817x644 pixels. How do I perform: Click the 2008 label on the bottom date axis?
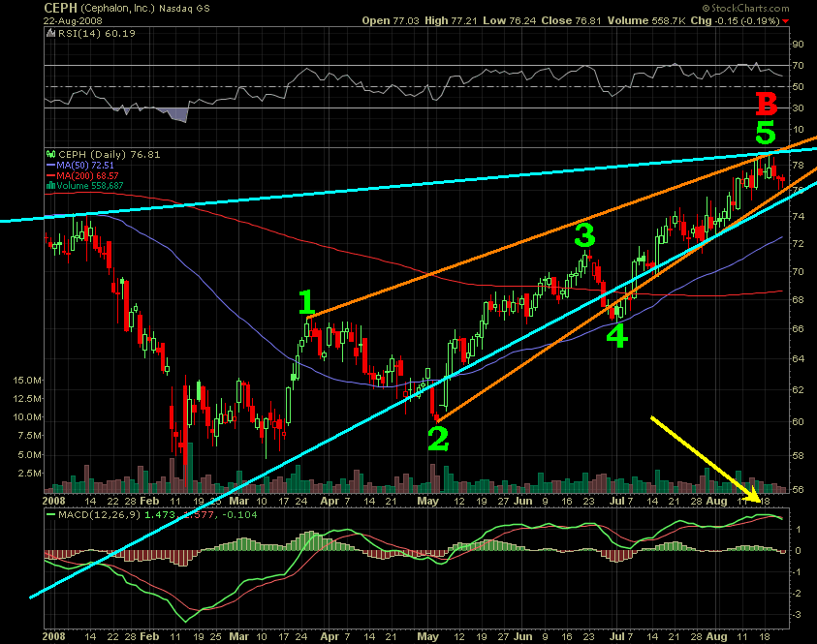coord(54,636)
